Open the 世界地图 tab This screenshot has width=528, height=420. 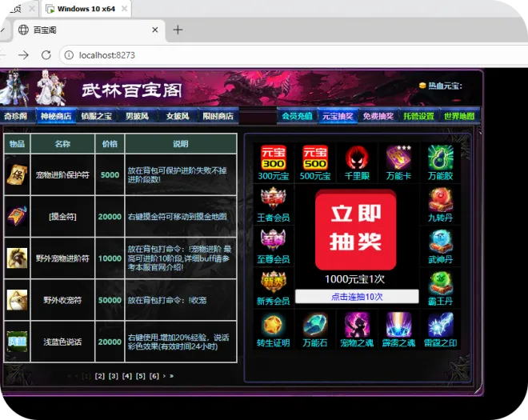pos(459,116)
